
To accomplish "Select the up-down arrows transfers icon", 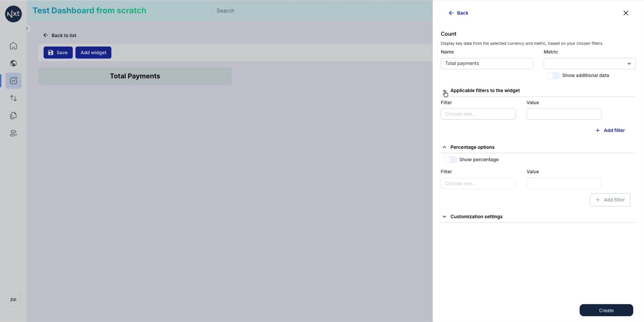I will [x=13, y=98].
